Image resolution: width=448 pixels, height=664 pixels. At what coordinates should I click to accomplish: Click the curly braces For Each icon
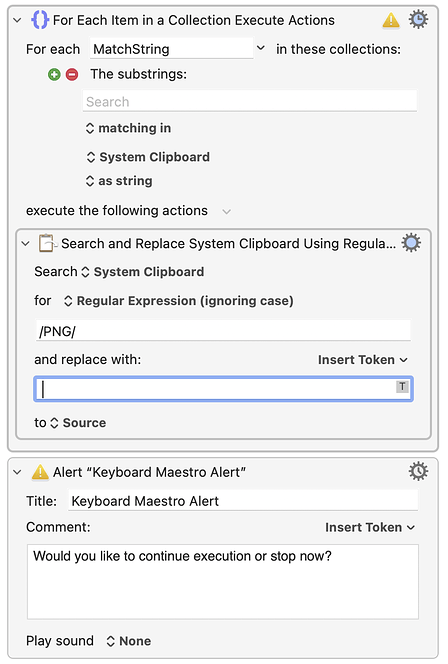40,20
